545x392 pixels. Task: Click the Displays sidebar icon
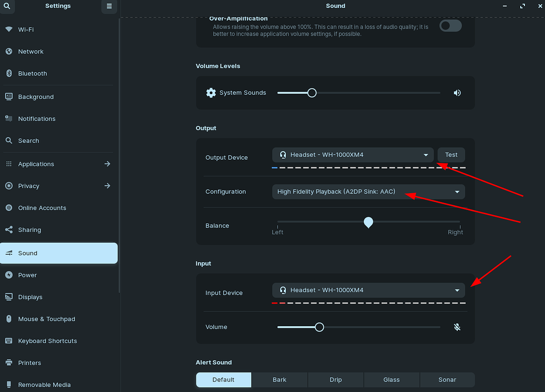(9, 297)
